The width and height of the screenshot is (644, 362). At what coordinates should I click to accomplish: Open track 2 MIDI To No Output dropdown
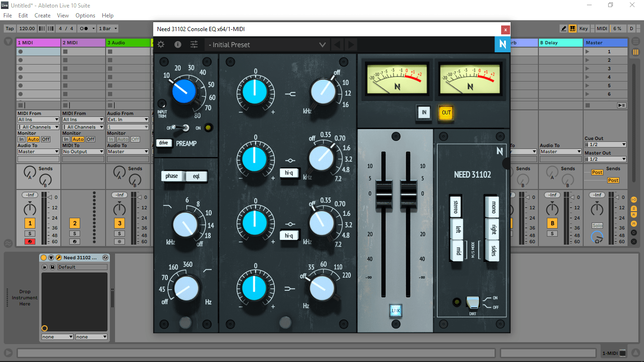click(x=83, y=152)
